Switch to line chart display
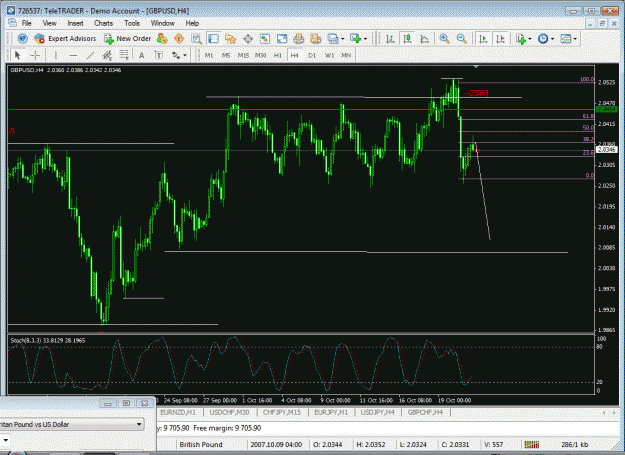This screenshot has height=455, width=625. coord(425,39)
